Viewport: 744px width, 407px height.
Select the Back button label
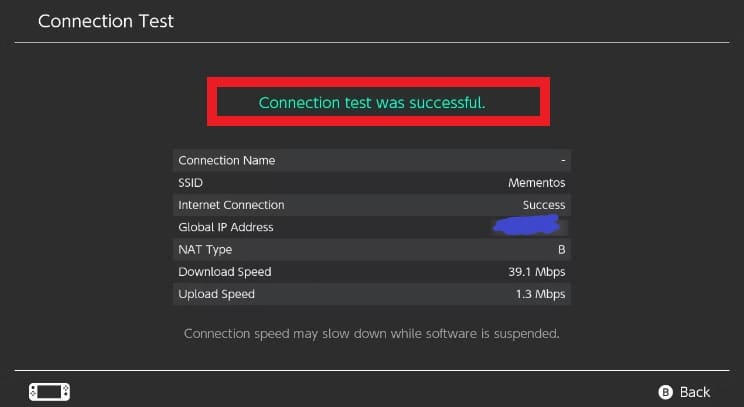coord(695,392)
